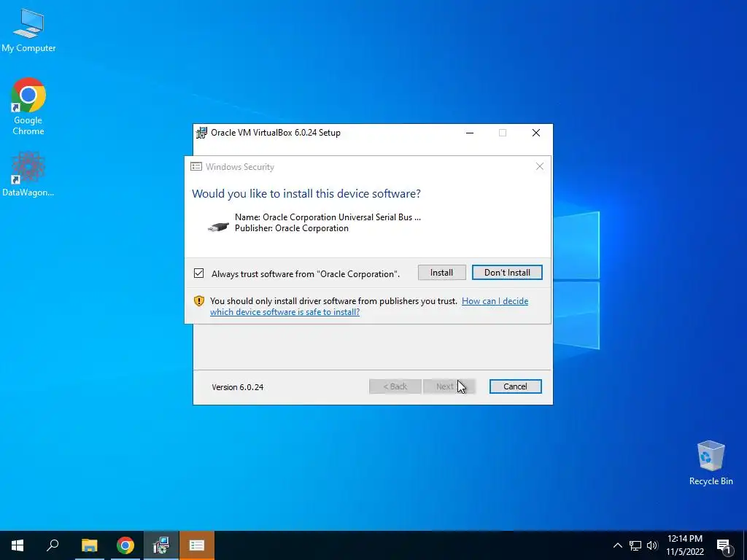747x560 pixels.
Task: Click the yellow security shield icon
Action: (198, 301)
